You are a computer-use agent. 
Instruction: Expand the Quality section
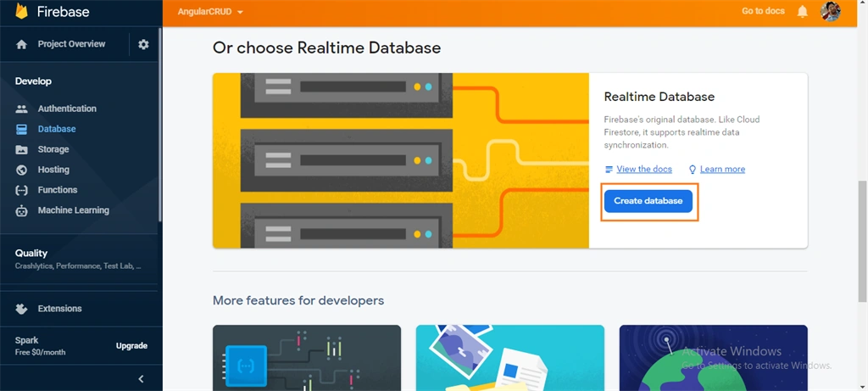79,260
